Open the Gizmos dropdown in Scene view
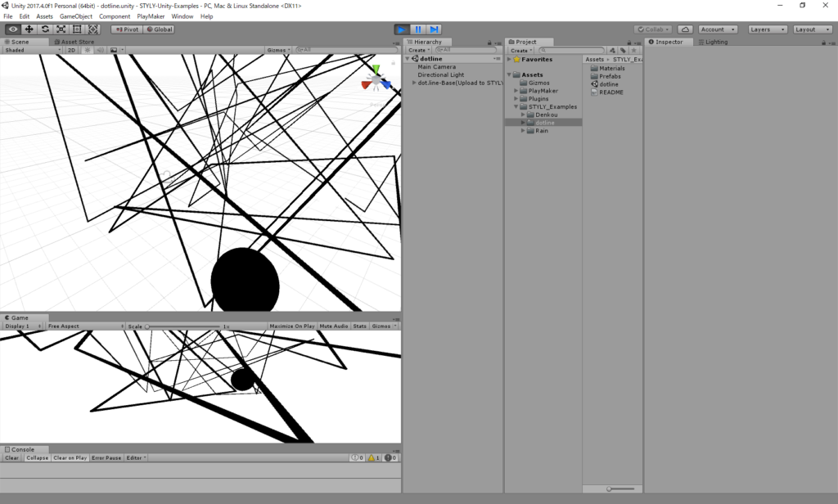Screen dimensions: 838x504 (277, 49)
